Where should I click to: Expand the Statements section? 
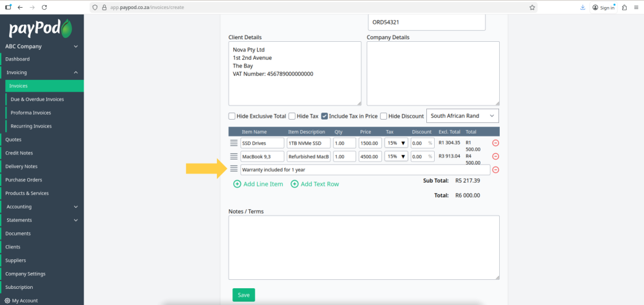pyautogui.click(x=43, y=220)
